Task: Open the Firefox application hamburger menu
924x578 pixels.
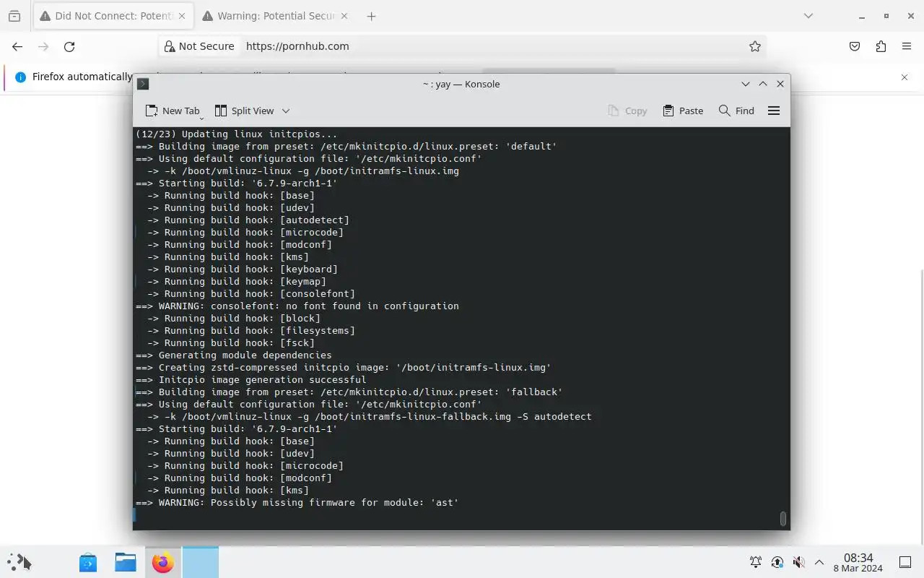Action: [907, 46]
